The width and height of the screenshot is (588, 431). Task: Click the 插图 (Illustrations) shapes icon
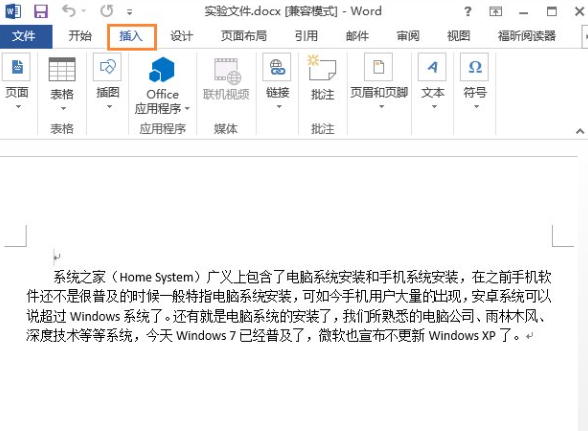[x=107, y=67]
